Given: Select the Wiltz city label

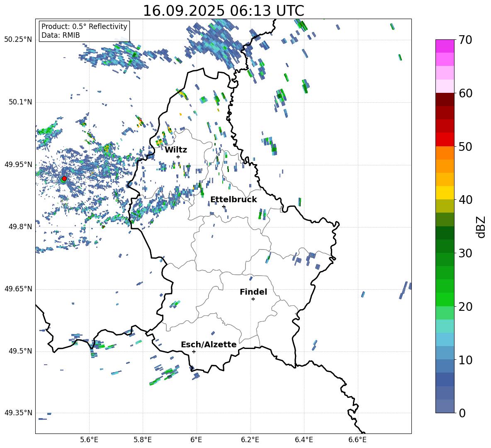Looking at the screenshot, I should 176,150.
